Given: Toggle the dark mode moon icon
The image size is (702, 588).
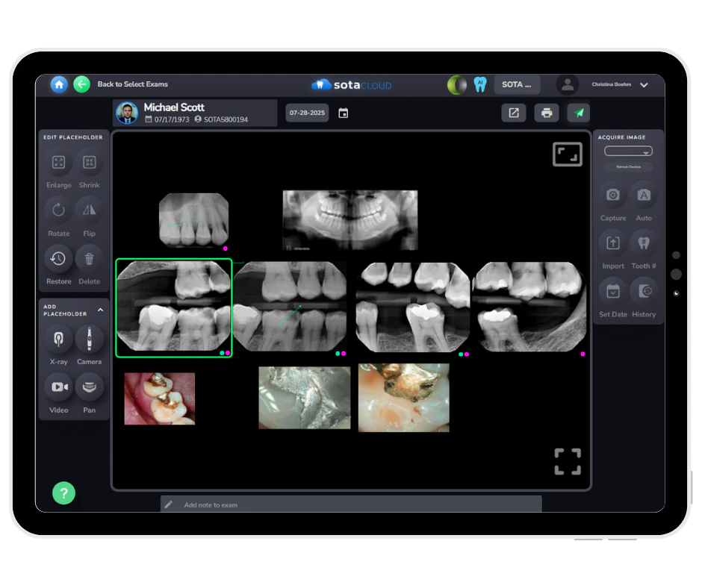Looking at the screenshot, I should (x=456, y=84).
